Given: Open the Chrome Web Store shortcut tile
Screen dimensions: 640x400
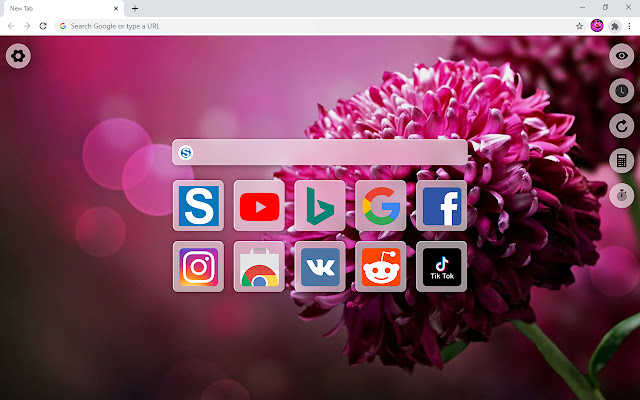Looking at the screenshot, I should [259, 267].
